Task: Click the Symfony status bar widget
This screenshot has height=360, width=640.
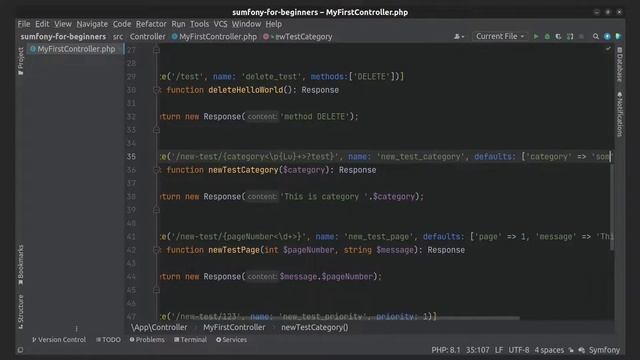Action: 604,350
